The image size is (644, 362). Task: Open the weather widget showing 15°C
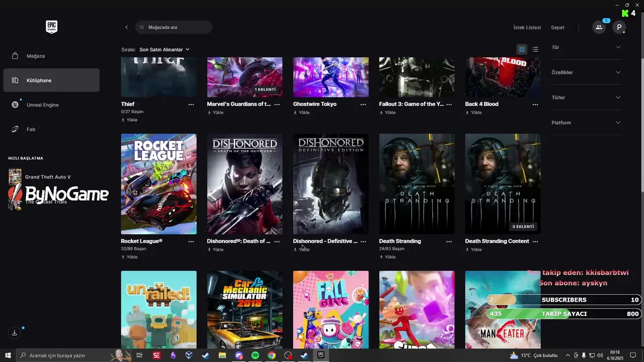pyautogui.click(x=534, y=355)
